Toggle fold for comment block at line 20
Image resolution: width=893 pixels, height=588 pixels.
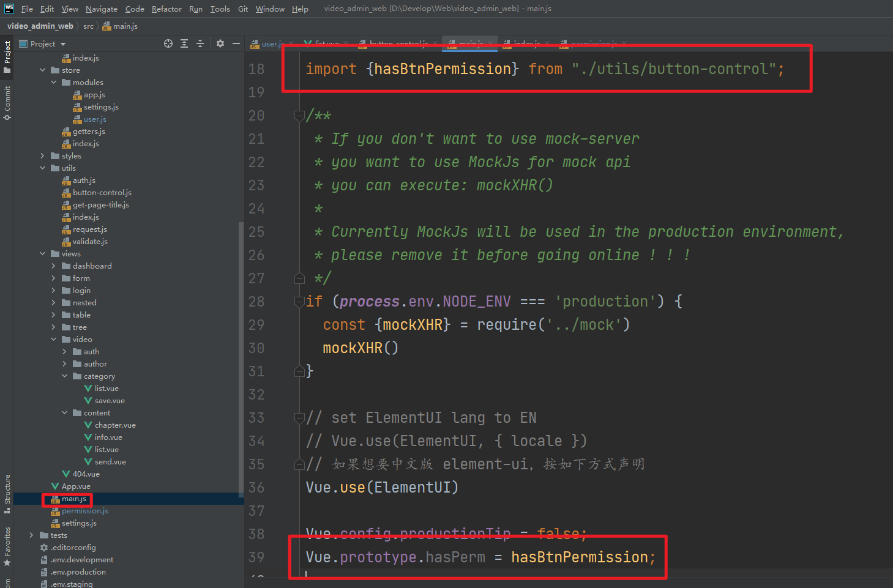pyautogui.click(x=299, y=115)
